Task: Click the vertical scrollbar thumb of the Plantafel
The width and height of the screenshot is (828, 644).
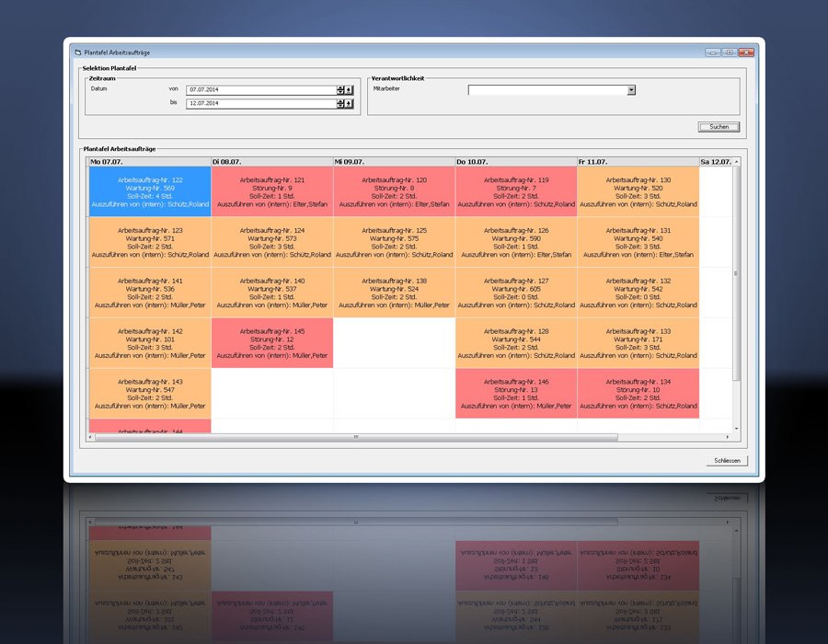Action: (736, 273)
